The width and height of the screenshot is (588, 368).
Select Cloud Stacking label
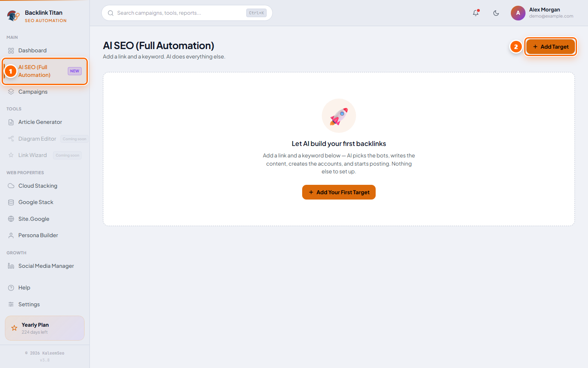pyautogui.click(x=38, y=186)
